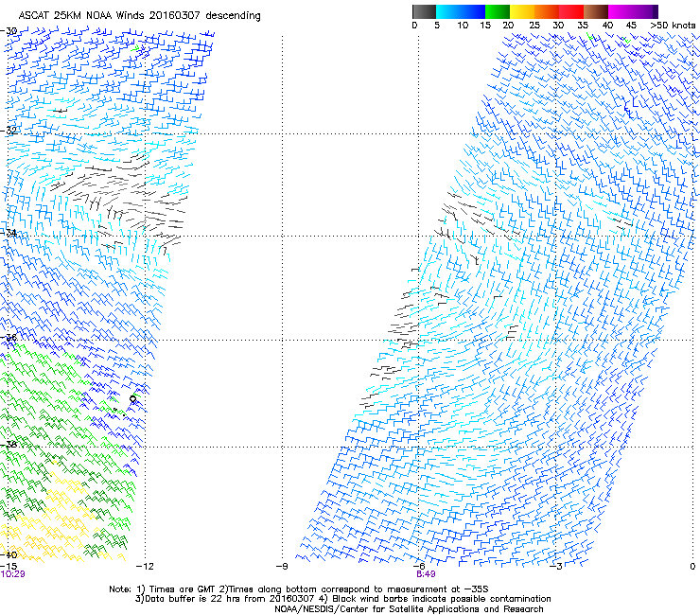
Task: Click the '-38' latitude axis label
Action: click(x=9, y=445)
